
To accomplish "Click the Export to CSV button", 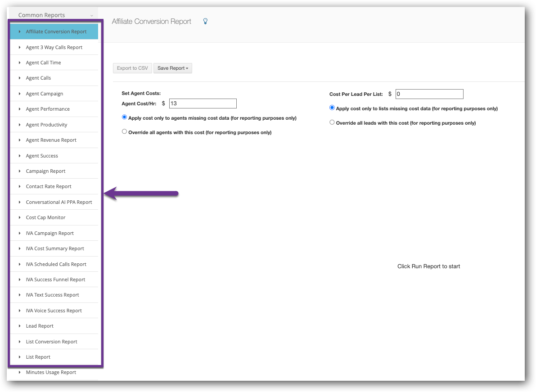I will pyautogui.click(x=132, y=68).
